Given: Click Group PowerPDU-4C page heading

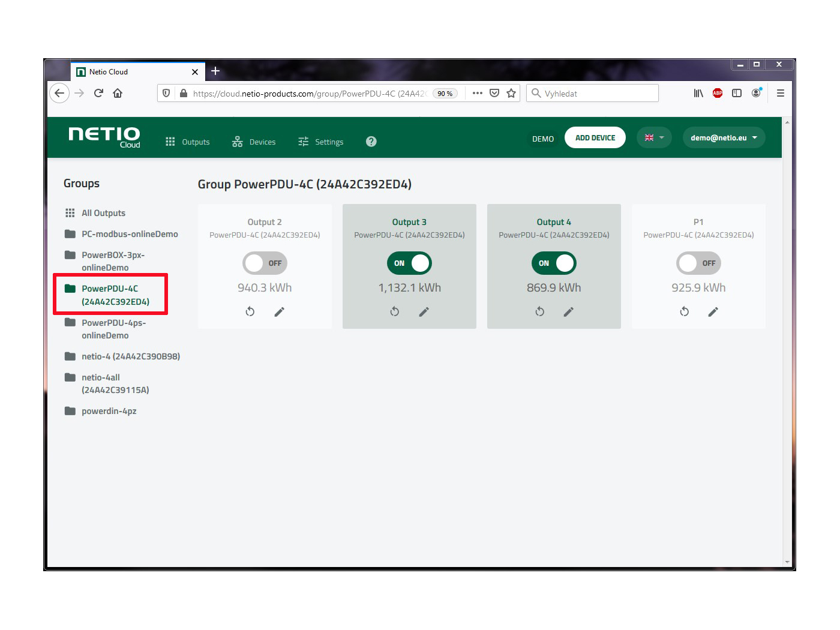Looking at the screenshot, I should pyautogui.click(x=305, y=184).
